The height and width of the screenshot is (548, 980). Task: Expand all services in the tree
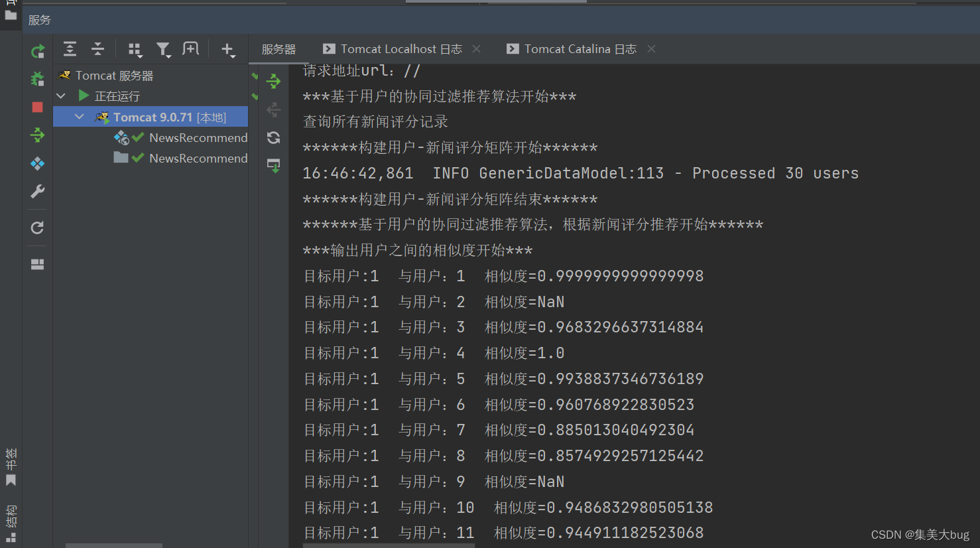click(x=70, y=48)
